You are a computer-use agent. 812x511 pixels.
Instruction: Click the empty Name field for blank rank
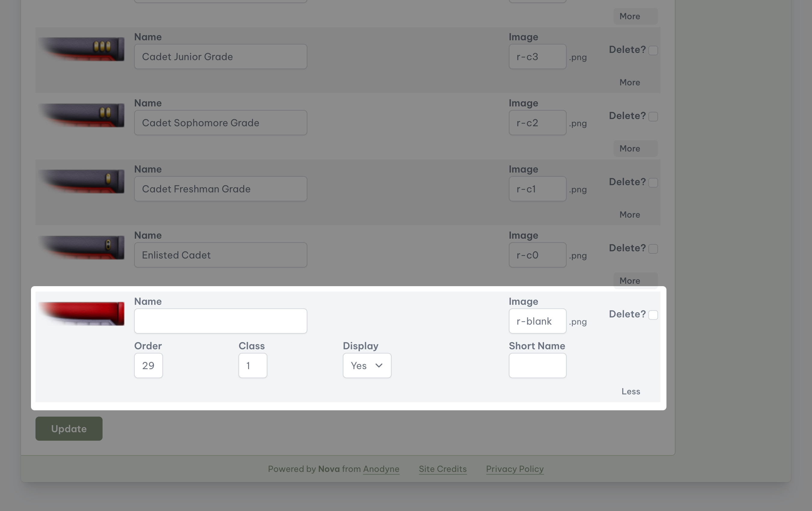coord(220,321)
